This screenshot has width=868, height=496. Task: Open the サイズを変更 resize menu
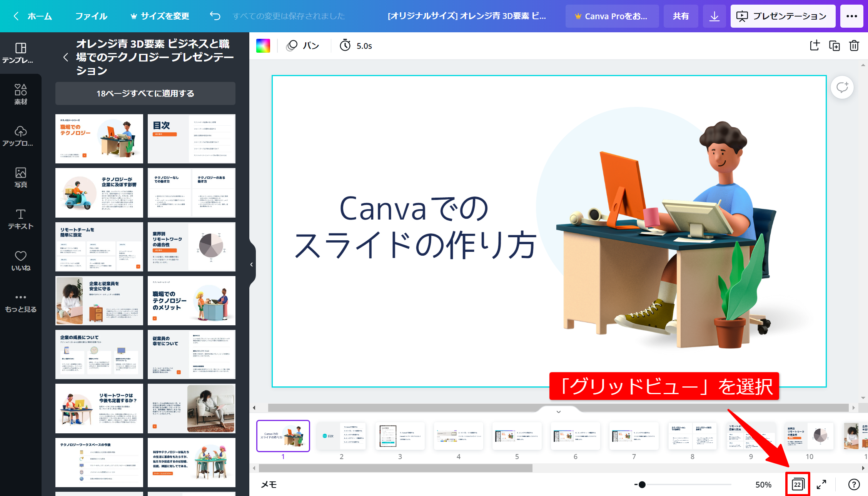tap(160, 16)
